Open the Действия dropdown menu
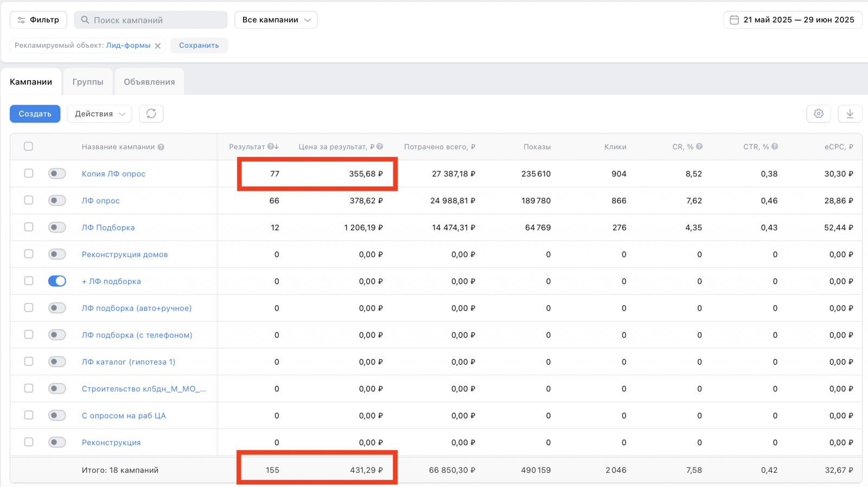 click(99, 114)
